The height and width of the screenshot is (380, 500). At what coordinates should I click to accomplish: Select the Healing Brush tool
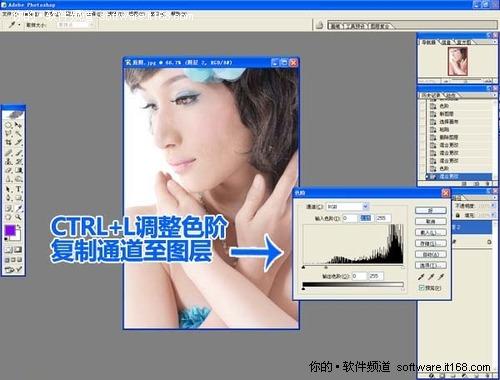tap(8, 153)
